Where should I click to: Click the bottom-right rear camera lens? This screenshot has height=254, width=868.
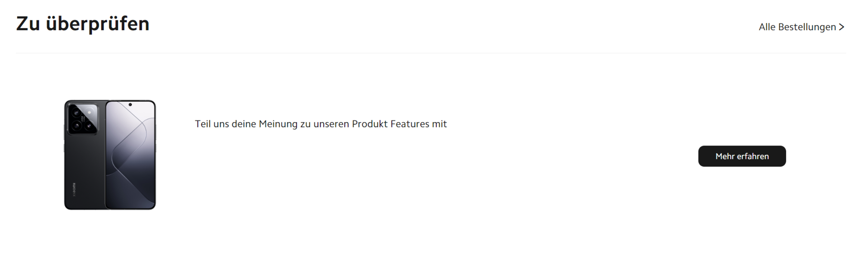click(89, 126)
